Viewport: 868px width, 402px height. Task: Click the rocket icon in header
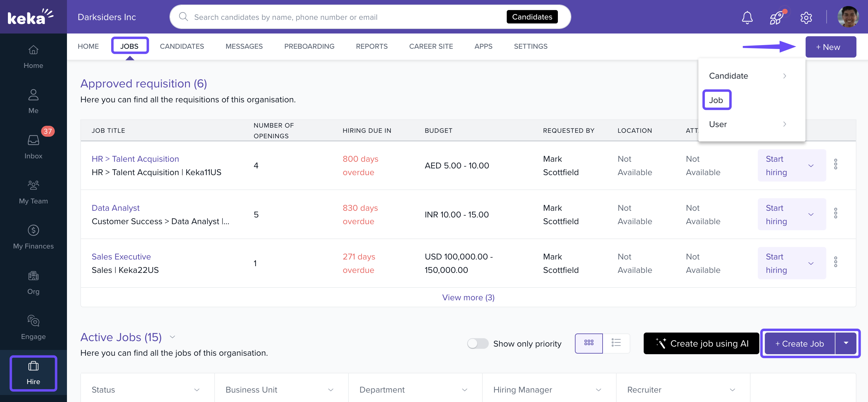[x=776, y=17]
